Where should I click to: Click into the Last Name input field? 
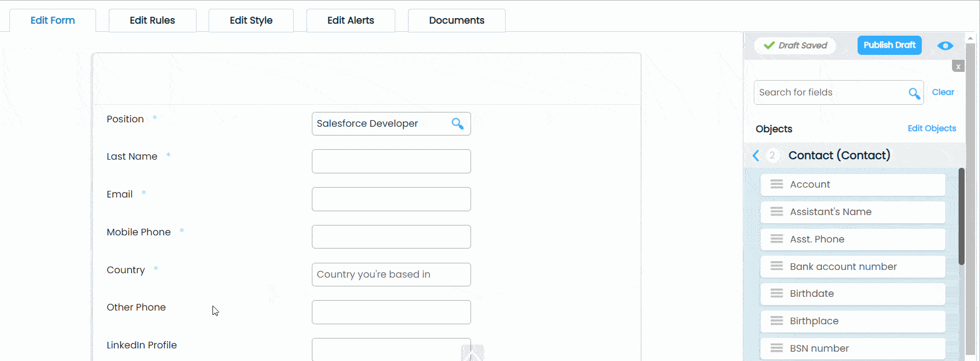391,161
